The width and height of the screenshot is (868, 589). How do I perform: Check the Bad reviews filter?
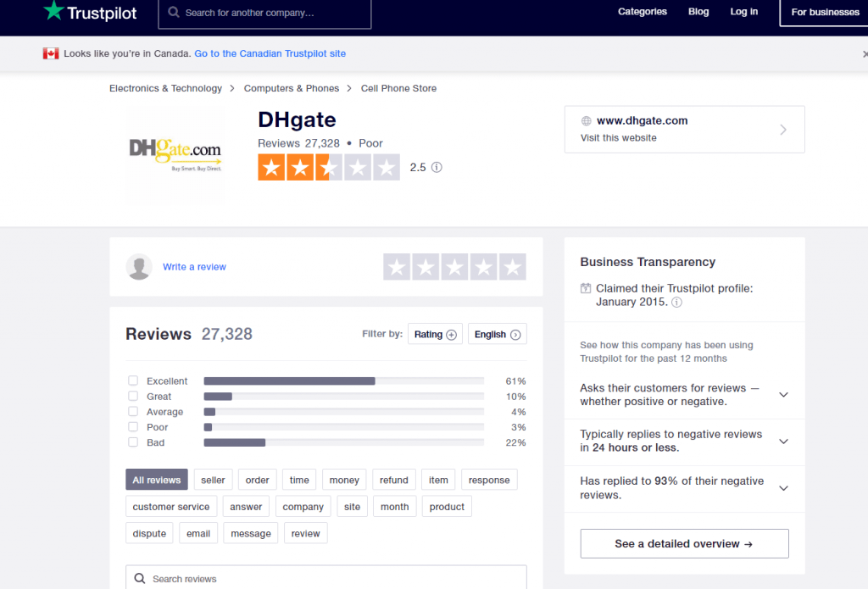click(x=131, y=442)
